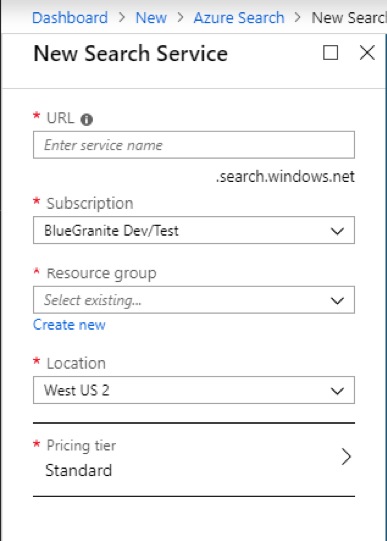Click the Resource group field label
The width and height of the screenshot is (387, 541).
[x=101, y=274]
